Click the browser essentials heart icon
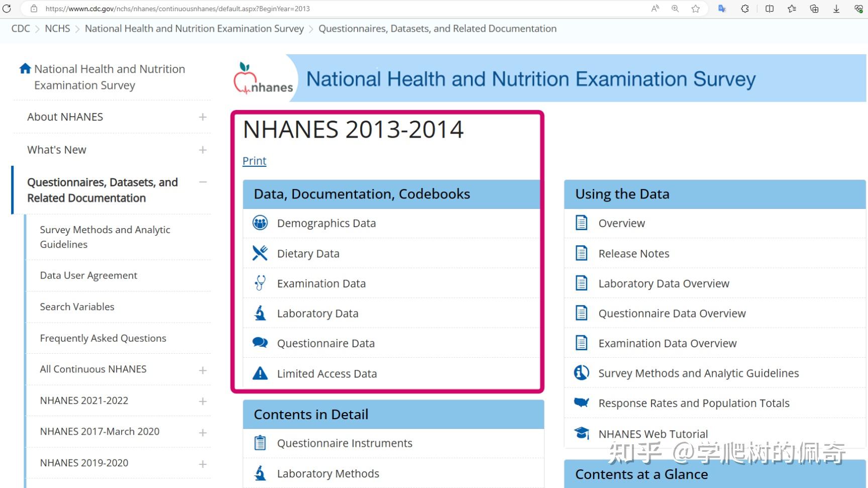 tap(858, 9)
